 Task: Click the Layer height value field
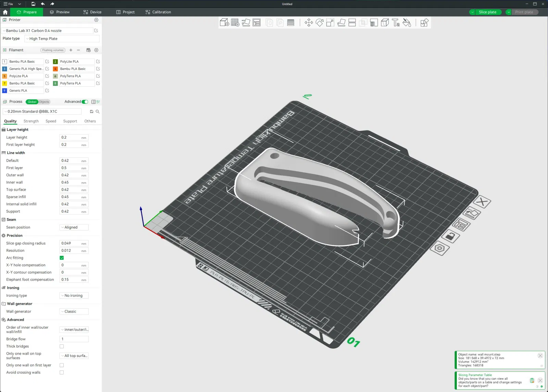tap(74, 137)
